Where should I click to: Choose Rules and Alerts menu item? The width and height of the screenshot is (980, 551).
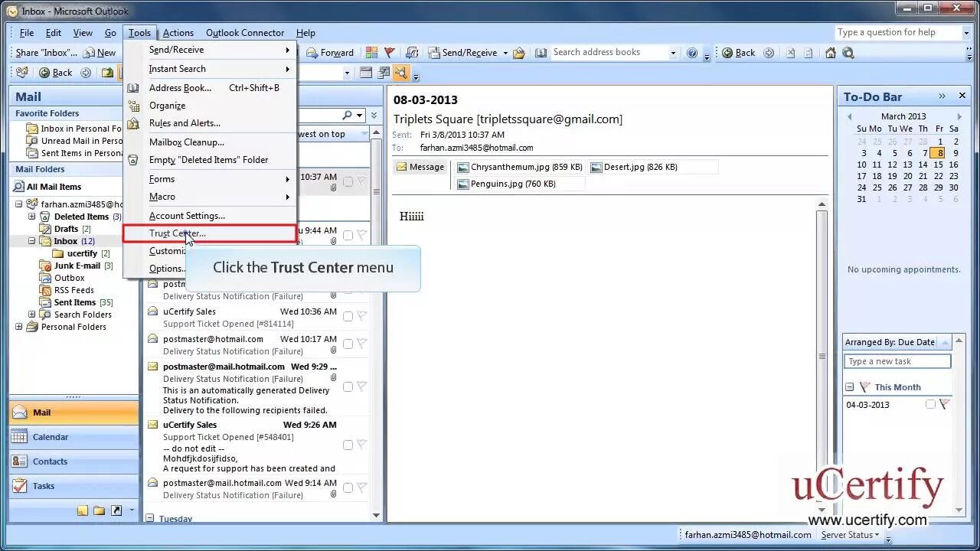click(211, 123)
